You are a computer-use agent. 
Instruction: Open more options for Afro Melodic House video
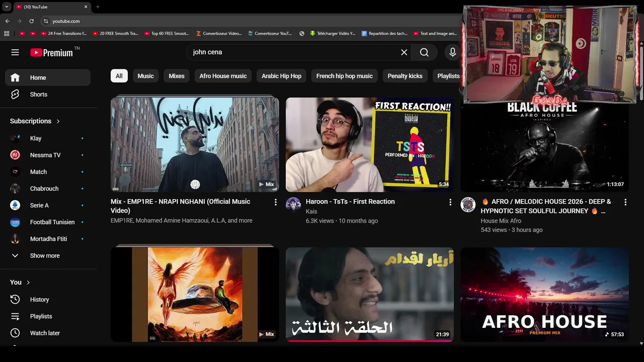point(625,202)
